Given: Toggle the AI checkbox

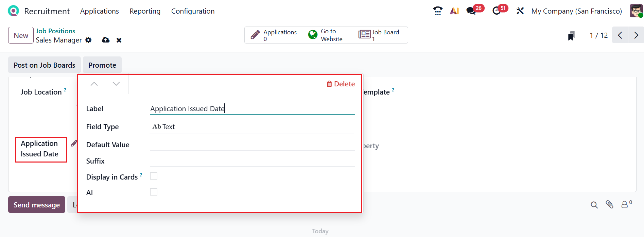Looking at the screenshot, I should coord(154,192).
